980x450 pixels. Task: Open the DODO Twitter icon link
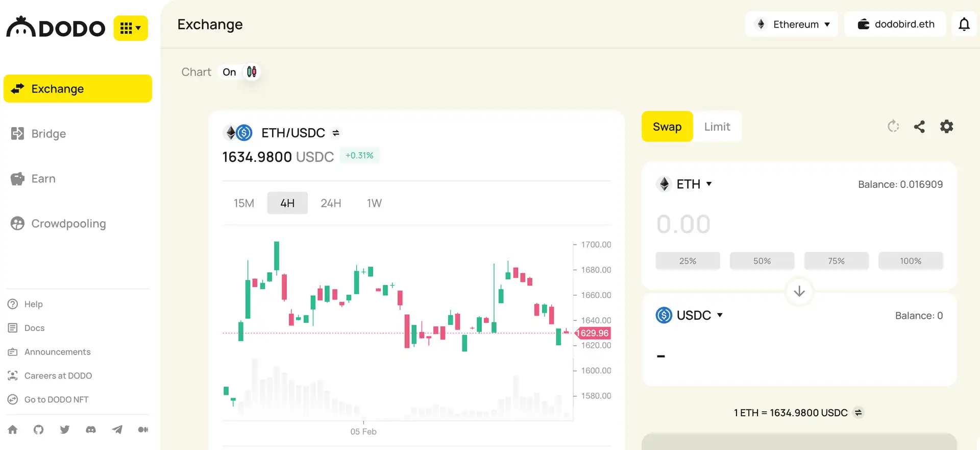[x=65, y=430]
